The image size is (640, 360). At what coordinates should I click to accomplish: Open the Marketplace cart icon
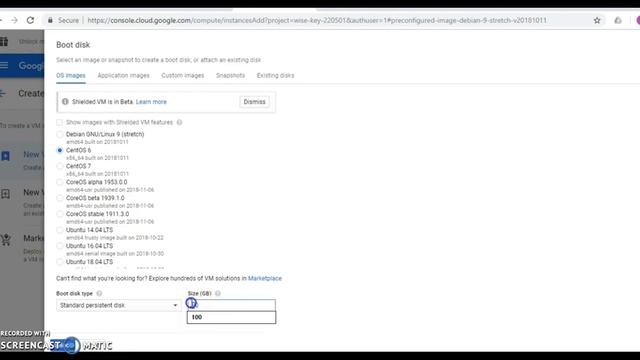6,240
